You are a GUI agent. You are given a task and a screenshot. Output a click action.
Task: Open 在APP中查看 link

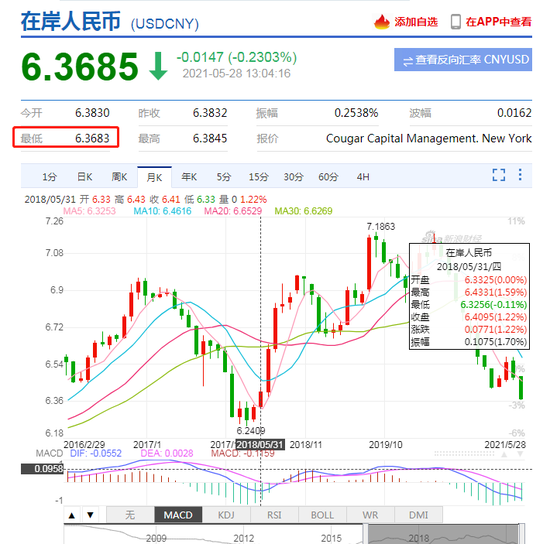pos(498,22)
